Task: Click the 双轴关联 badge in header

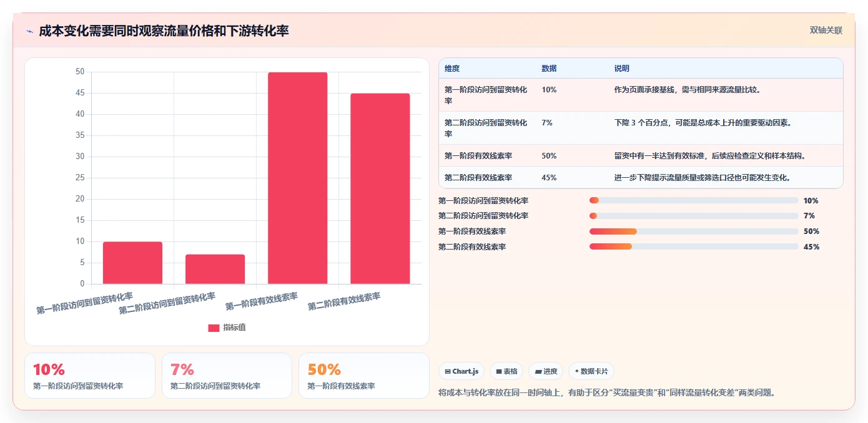Action: (826, 31)
